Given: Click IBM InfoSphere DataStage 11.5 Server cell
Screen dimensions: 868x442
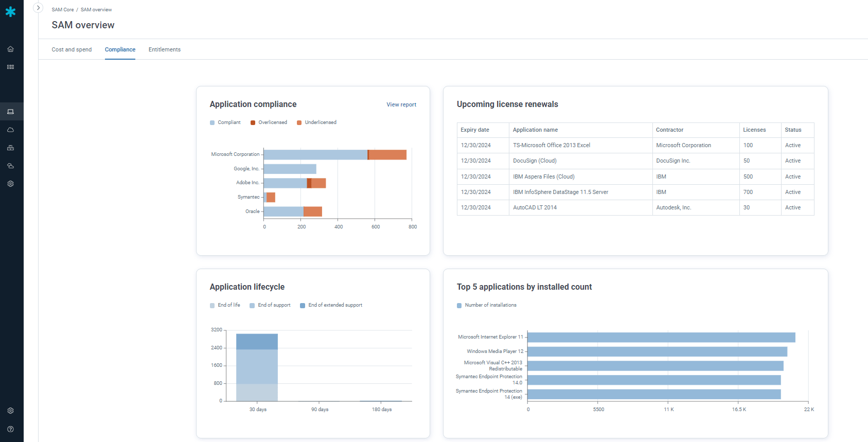Looking at the screenshot, I should tap(580, 192).
